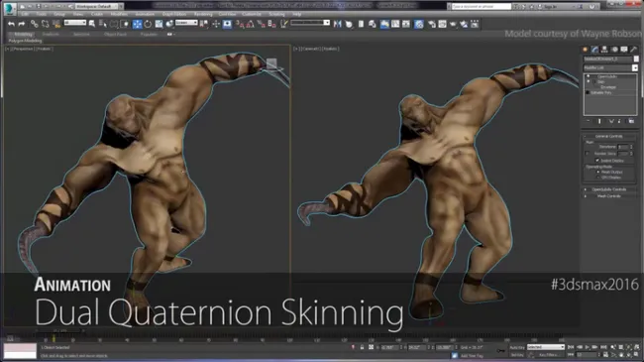
Task: Open the Animation menu
Action: click(145, 14)
